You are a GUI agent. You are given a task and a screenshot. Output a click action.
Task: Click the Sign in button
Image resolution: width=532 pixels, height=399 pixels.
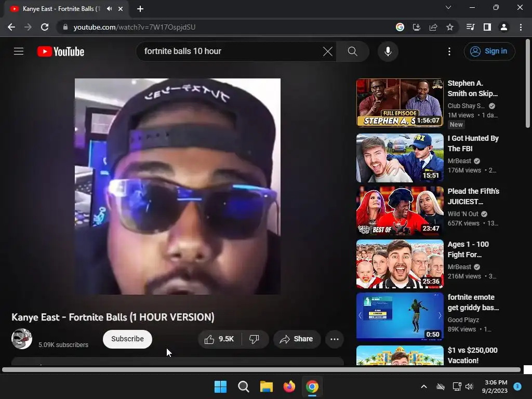coord(489,51)
